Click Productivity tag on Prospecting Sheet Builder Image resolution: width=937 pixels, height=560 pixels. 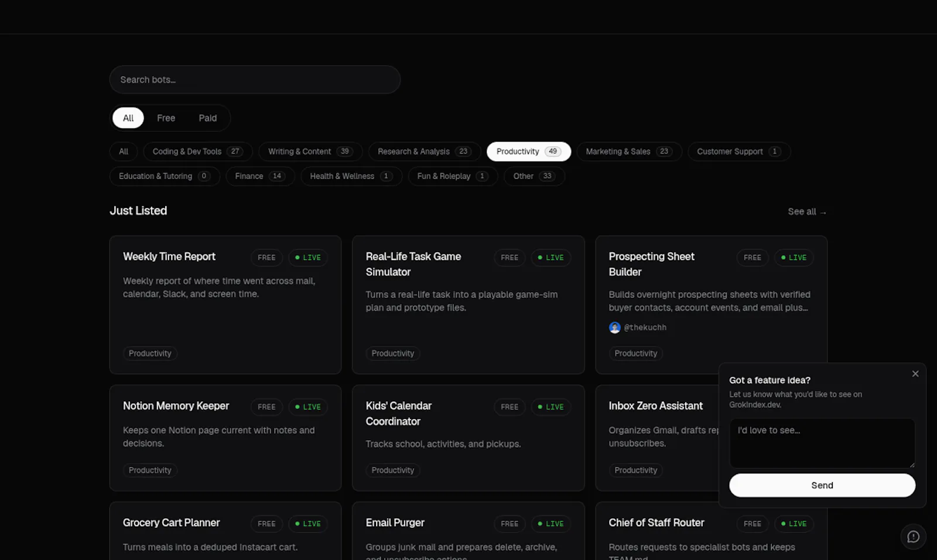[636, 353]
